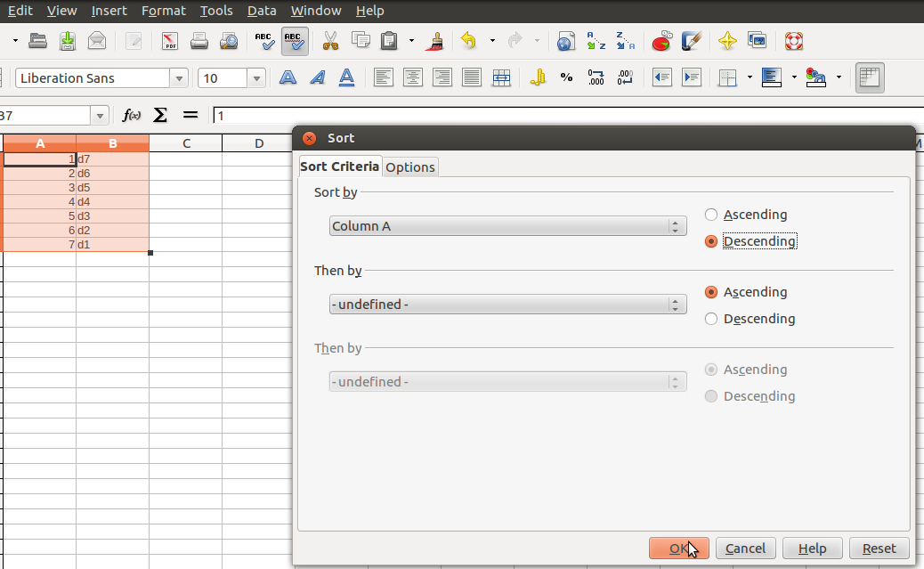Click the Sort Ascending A-Z icon

tap(596, 41)
